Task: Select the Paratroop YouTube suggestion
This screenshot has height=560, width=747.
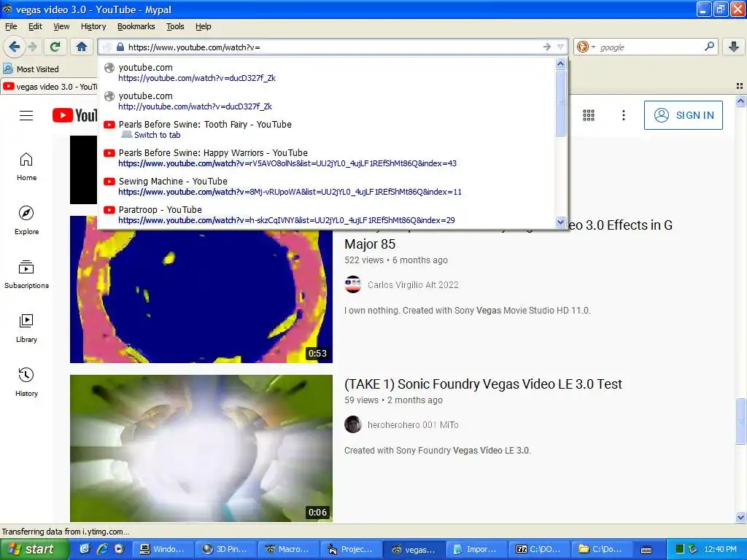Action: (x=327, y=214)
